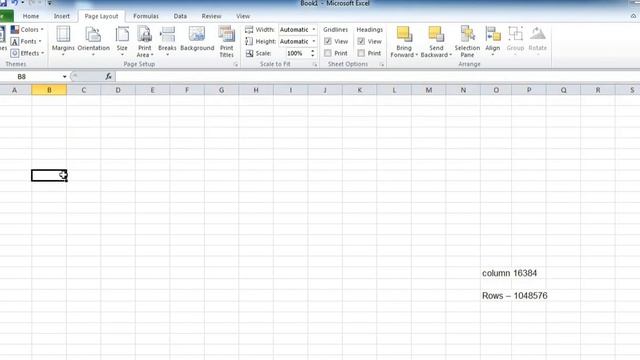Switch to the View tab
The width and height of the screenshot is (640, 360).
tap(243, 16)
